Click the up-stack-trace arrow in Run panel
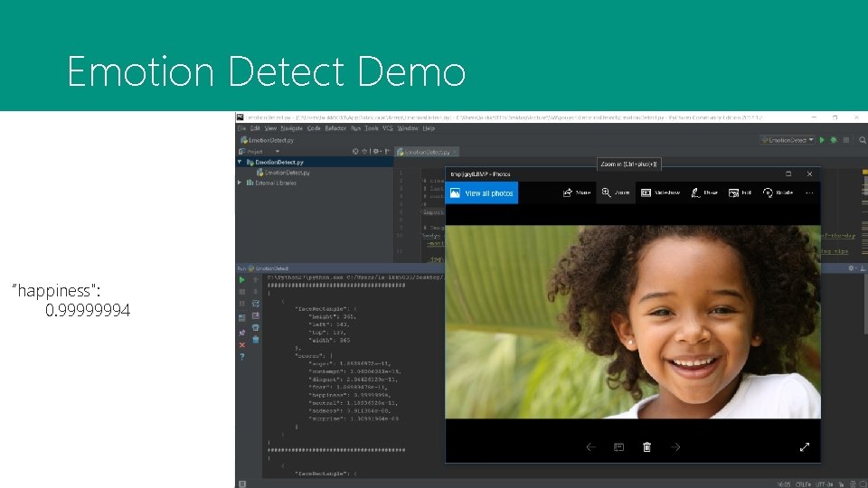This screenshot has width=868, height=488. click(x=255, y=280)
